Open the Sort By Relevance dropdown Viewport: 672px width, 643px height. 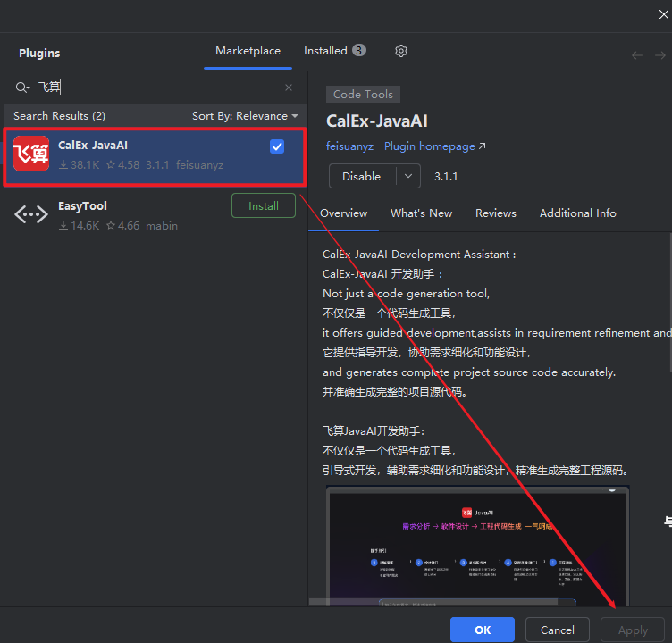tap(245, 116)
